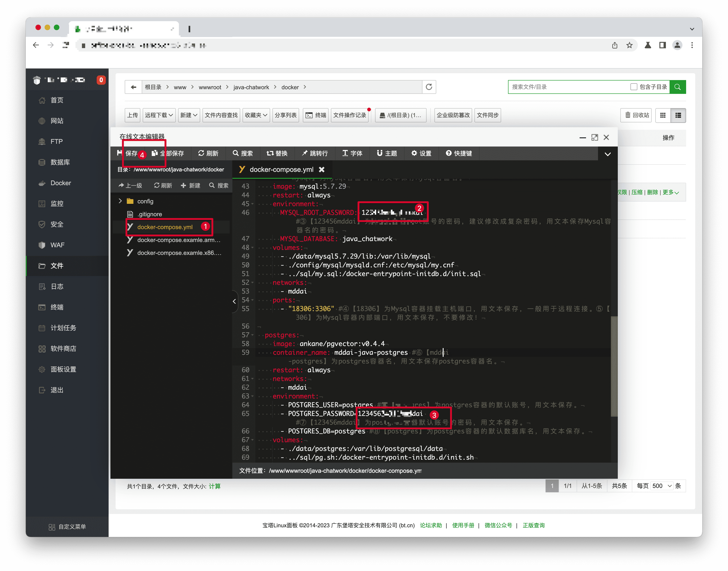Go up with 上一级 button
The image size is (728, 571).
pyautogui.click(x=130, y=186)
